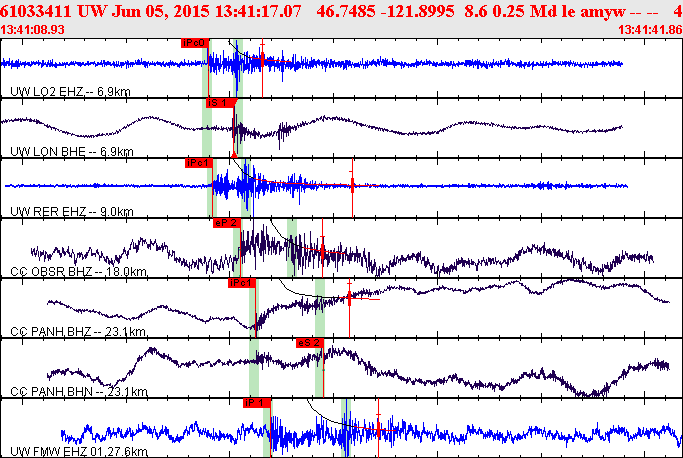Select the iPc0 pick flag on LO2
This screenshot has width=683, height=458.
194,43
